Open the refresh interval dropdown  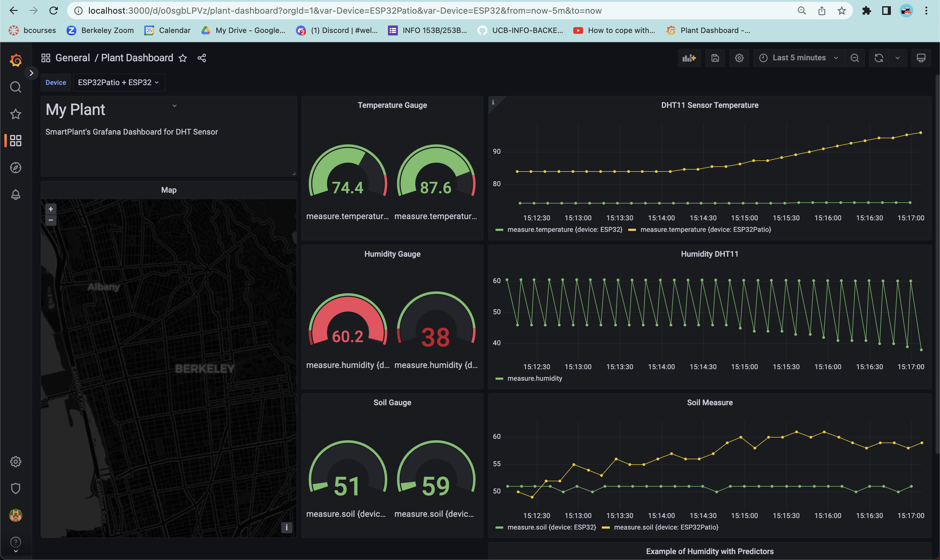pos(898,58)
